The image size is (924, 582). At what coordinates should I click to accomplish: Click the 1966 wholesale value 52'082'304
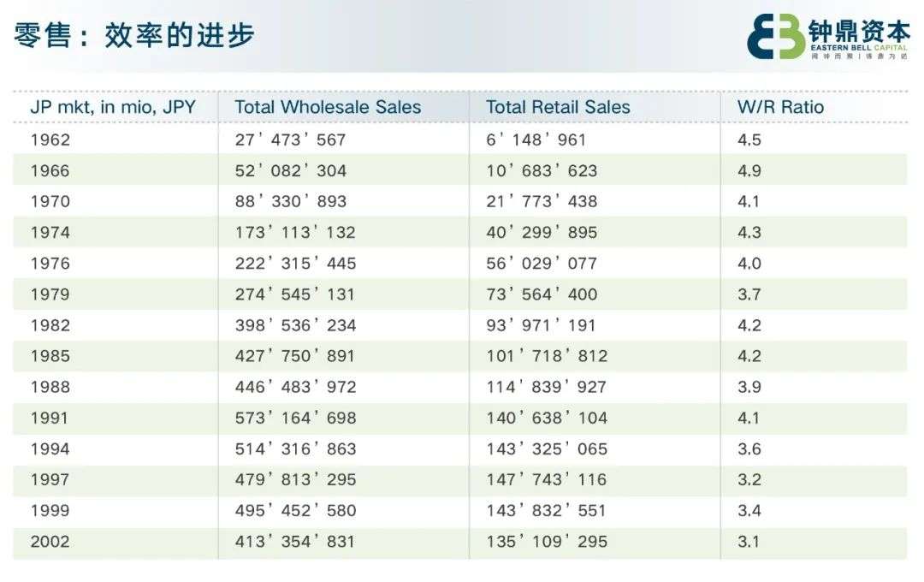click(291, 170)
